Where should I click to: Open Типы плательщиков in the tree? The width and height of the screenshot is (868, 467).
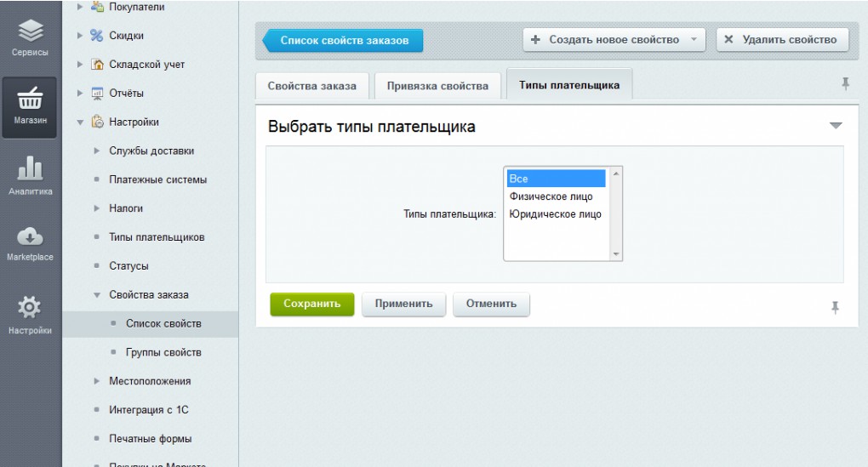pyautogui.click(x=157, y=236)
